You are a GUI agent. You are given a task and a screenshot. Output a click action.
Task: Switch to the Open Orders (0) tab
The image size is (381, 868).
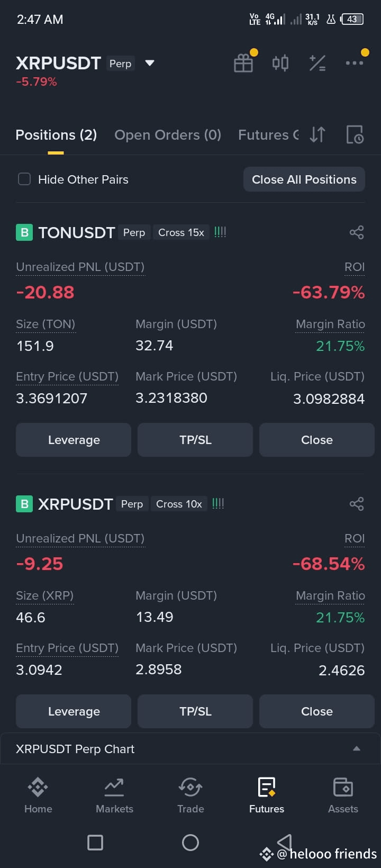168,135
